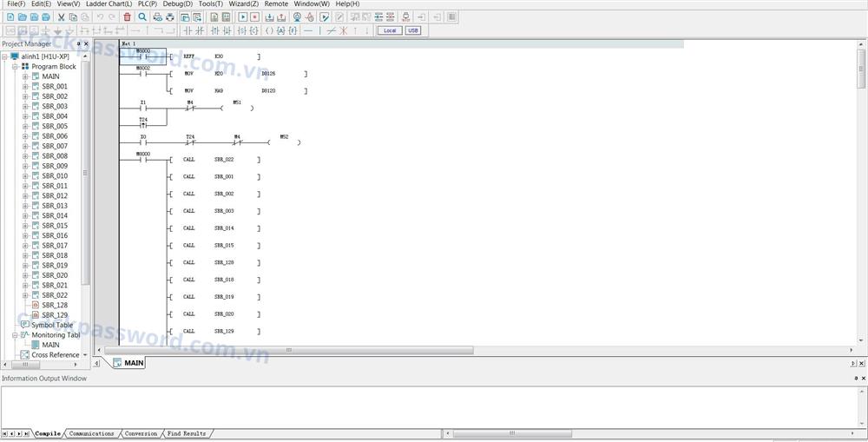Switch to the Communications output tab
Image resolution: width=868 pixels, height=442 pixels.
click(92, 433)
